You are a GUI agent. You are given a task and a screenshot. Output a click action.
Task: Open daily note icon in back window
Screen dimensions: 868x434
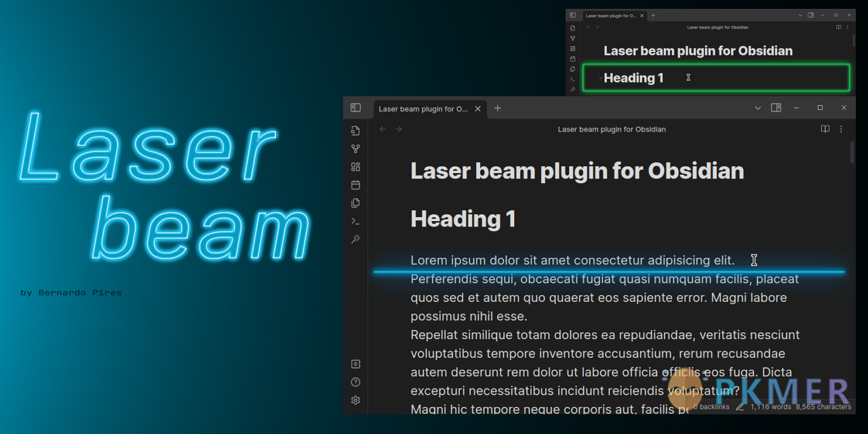point(572,59)
